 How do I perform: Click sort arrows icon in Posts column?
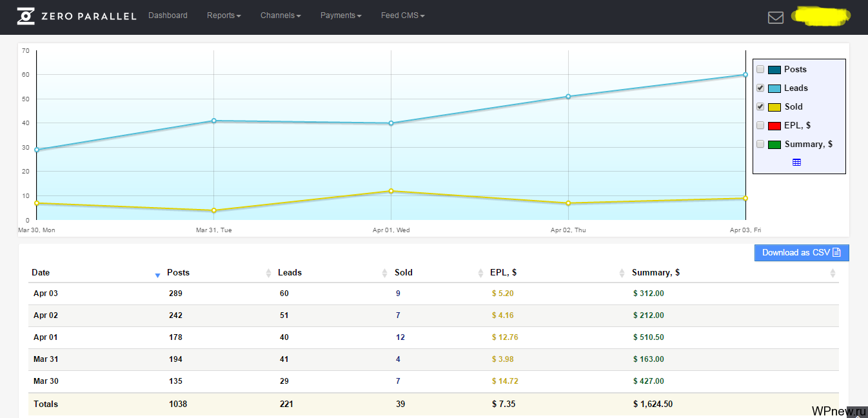268,273
